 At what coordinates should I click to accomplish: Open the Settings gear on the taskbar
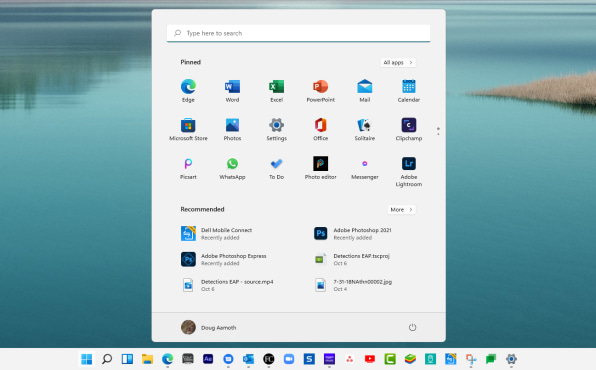coord(511,359)
